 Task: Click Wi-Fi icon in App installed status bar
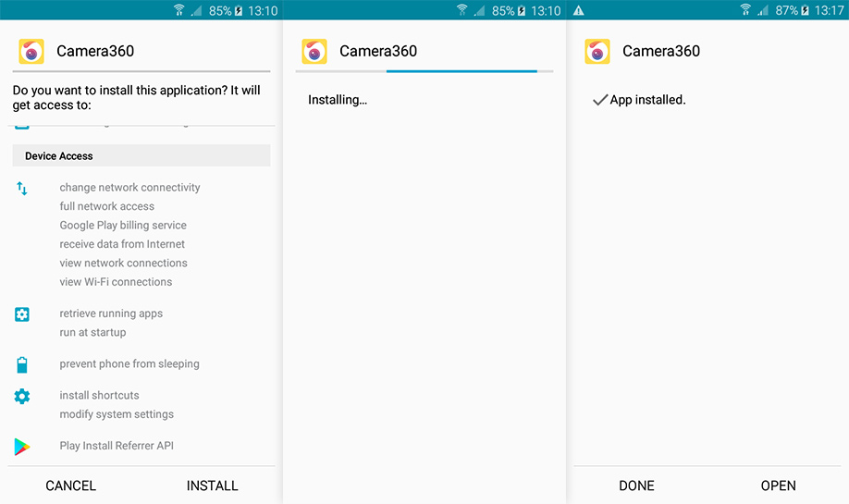(745, 10)
